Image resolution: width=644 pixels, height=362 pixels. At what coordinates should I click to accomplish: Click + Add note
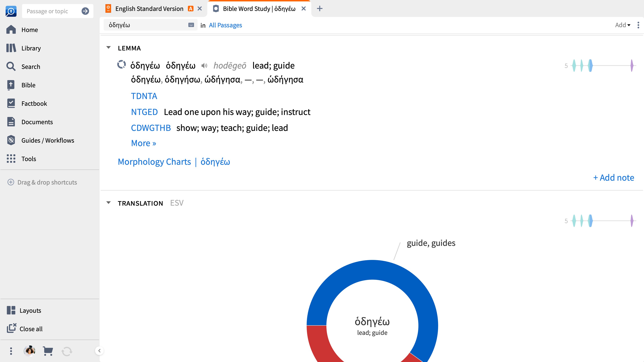click(613, 178)
